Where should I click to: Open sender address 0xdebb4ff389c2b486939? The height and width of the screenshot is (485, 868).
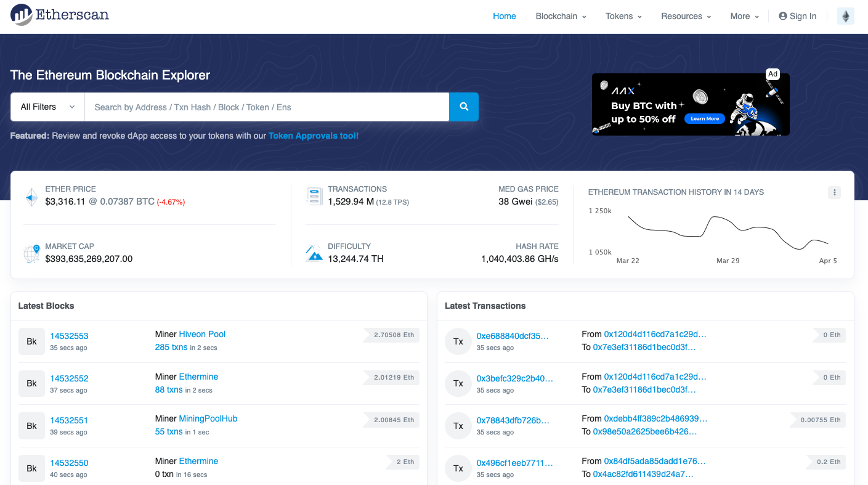[655, 418]
